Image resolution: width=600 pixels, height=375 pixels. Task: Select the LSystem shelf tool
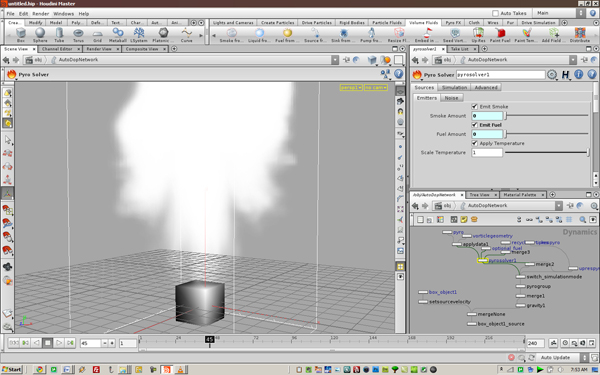tap(139, 35)
